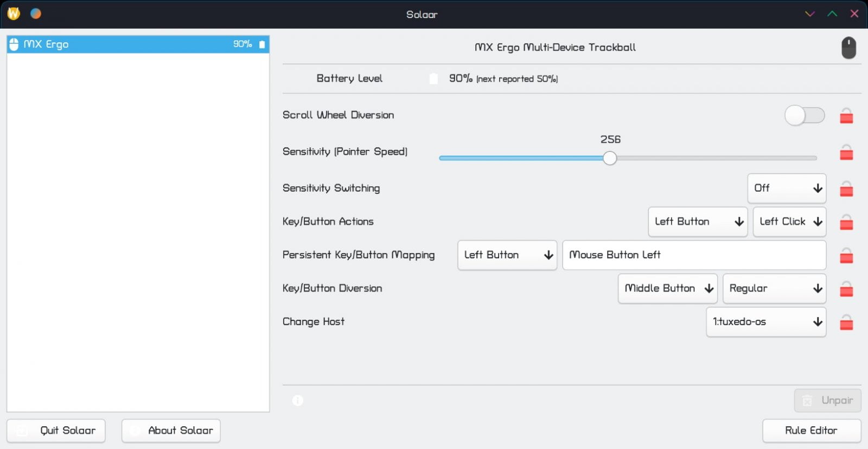Viewport: 868px width, 449px height.
Task: Open the Rule Editor
Action: pyautogui.click(x=811, y=431)
